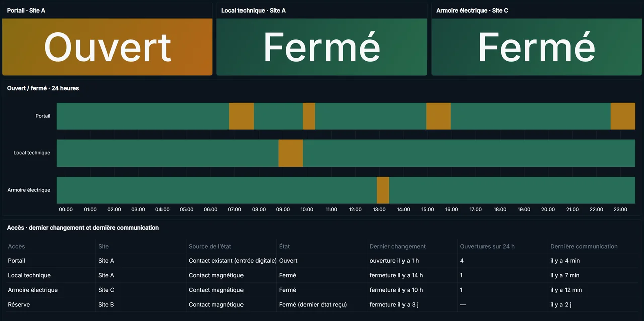Select the "Fermé (dernier état reçu)" cell

tap(312, 304)
